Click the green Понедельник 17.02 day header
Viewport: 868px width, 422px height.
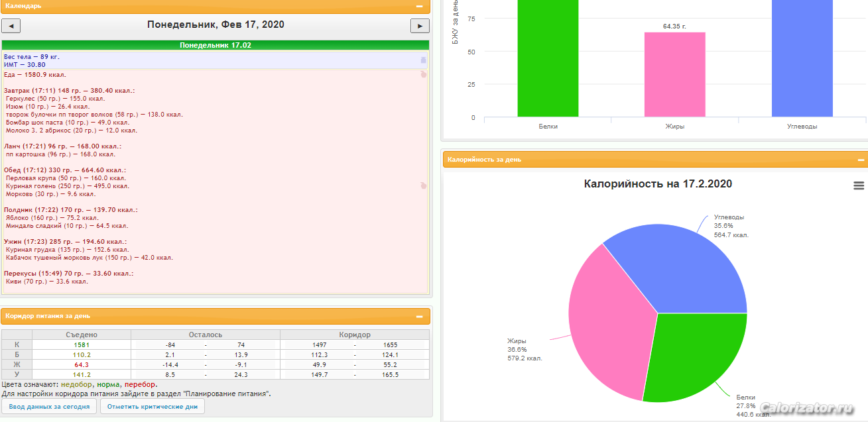(216, 46)
